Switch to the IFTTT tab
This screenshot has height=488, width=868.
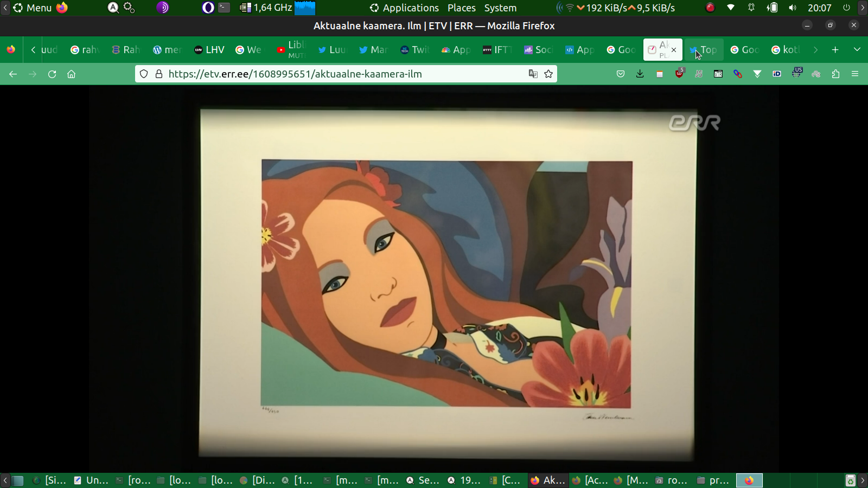coord(497,50)
